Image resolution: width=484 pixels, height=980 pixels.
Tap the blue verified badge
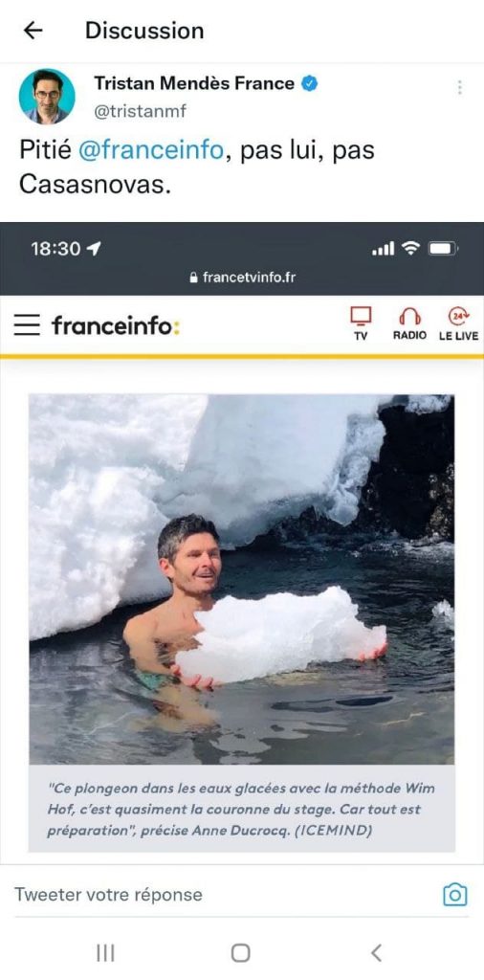click(x=310, y=83)
